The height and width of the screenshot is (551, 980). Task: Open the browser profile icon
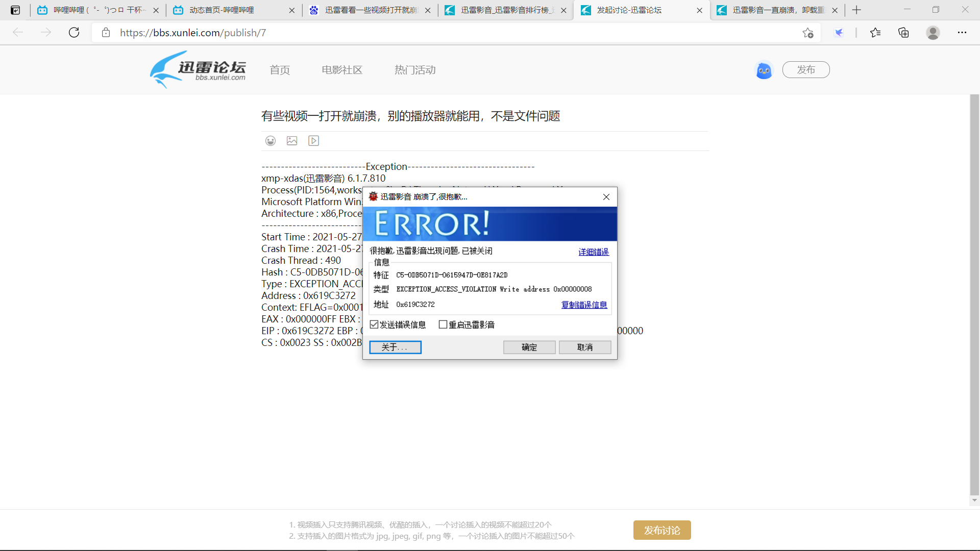(x=933, y=32)
